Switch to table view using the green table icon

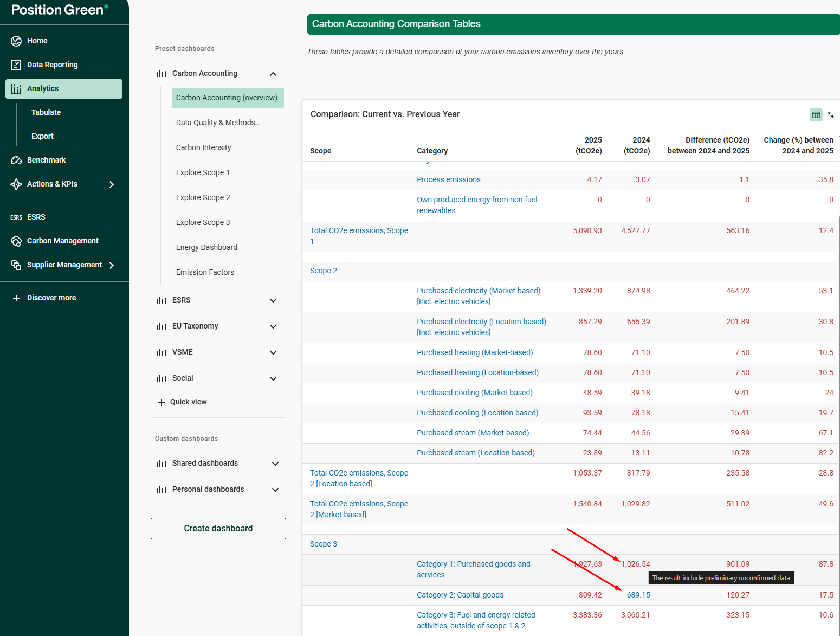pos(816,115)
